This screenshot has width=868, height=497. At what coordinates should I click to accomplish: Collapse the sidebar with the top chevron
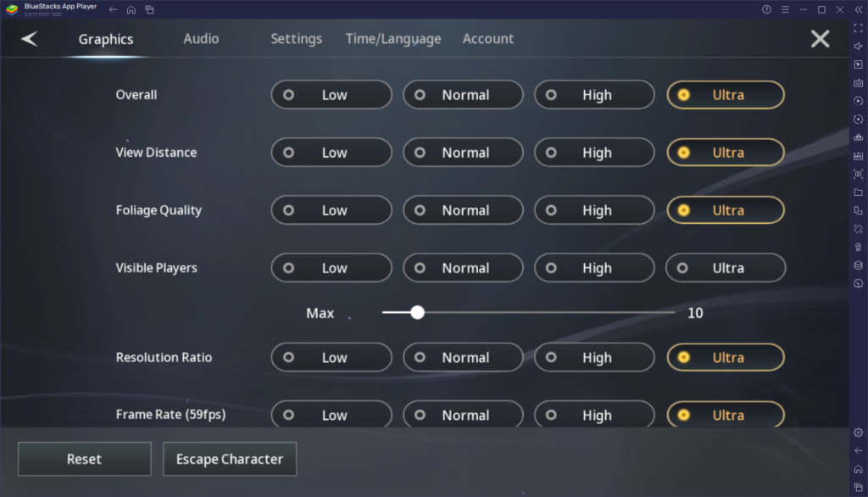[859, 9]
